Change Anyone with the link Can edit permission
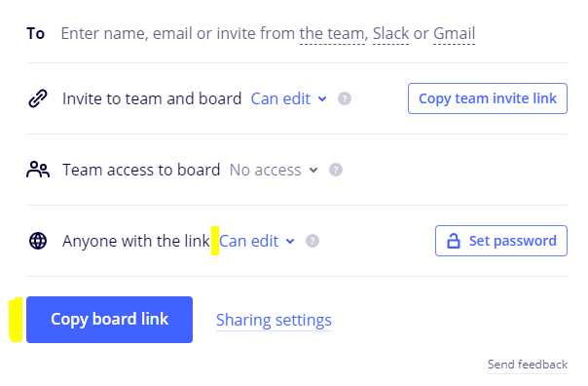This screenshot has height=386, width=588. (x=257, y=241)
